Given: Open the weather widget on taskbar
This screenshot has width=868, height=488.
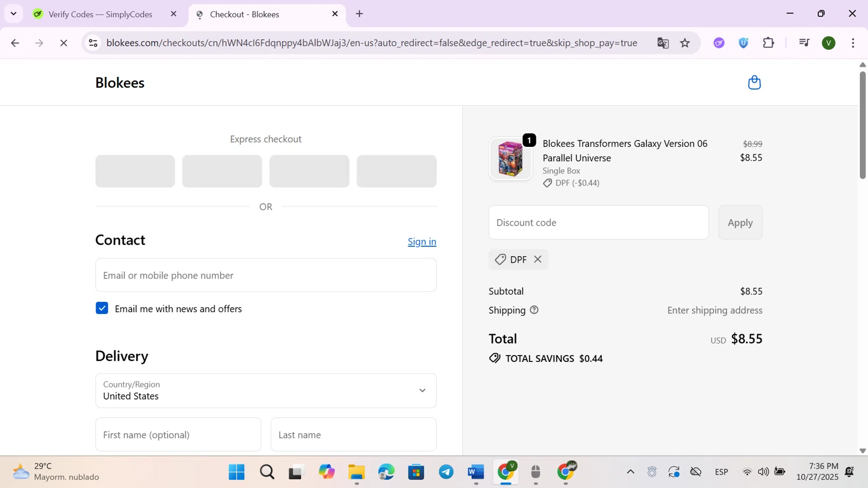Looking at the screenshot, I should [x=57, y=472].
